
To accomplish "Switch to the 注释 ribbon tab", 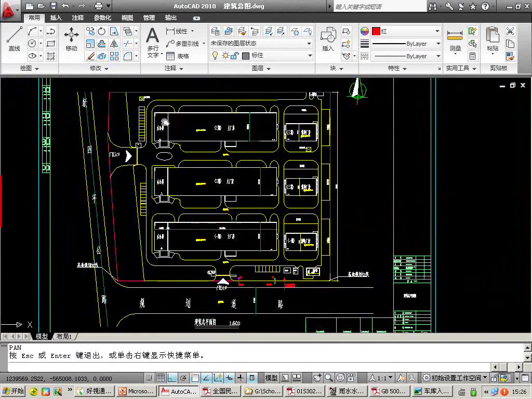I will 78,18.
